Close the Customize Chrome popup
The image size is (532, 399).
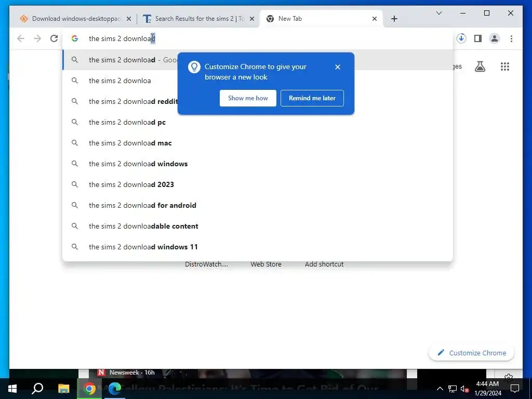[338, 67]
